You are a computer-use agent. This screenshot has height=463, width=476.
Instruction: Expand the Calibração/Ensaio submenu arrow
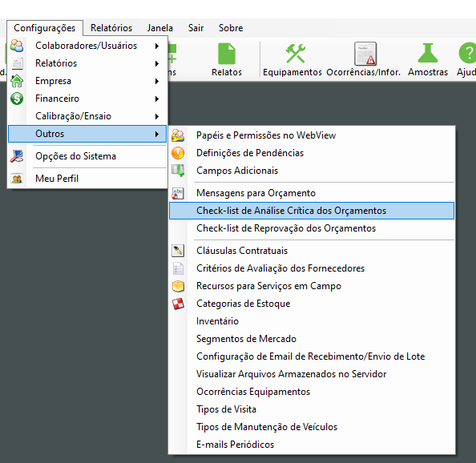pos(157,116)
